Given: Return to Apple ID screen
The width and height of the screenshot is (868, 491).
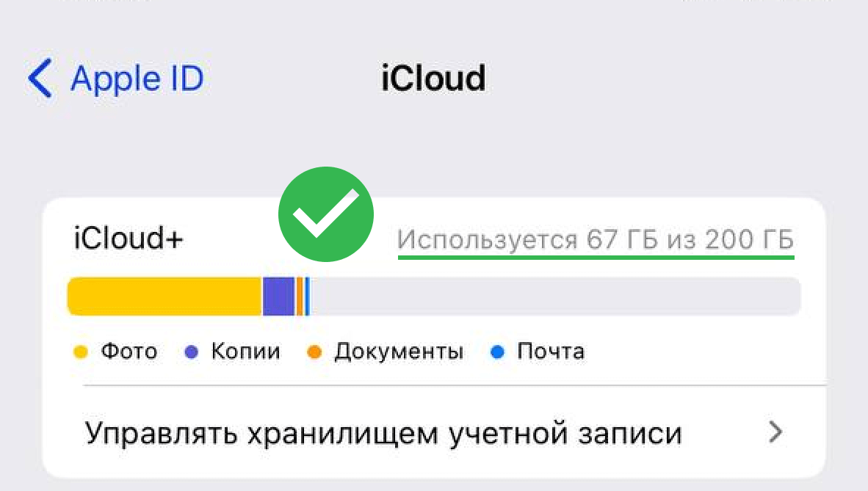Looking at the screenshot, I should coord(110,78).
